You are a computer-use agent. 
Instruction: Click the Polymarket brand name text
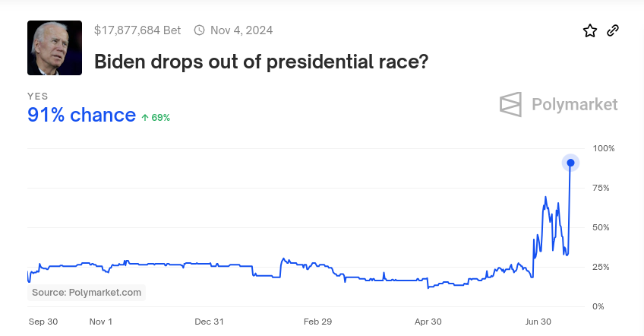574,104
